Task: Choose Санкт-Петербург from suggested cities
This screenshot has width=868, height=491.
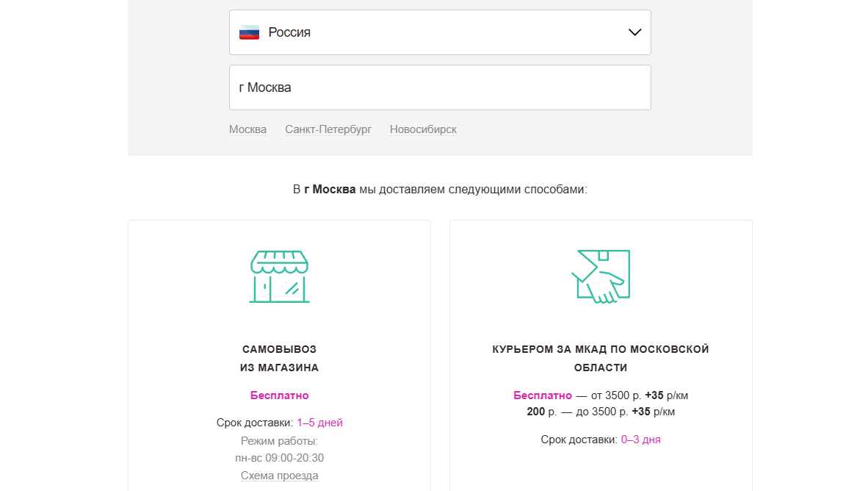Action: (x=328, y=129)
